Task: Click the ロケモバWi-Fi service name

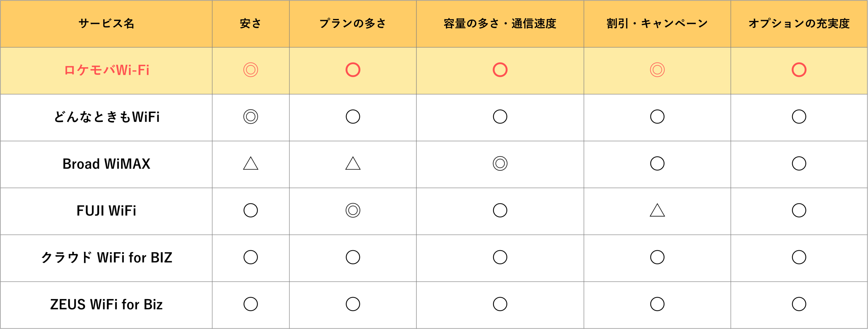Action: tap(106, 70)
